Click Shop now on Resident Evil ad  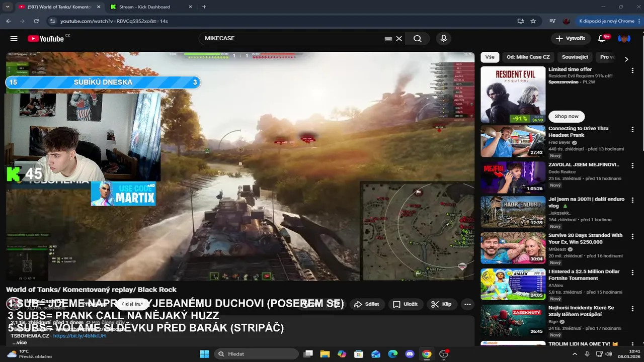567,116
